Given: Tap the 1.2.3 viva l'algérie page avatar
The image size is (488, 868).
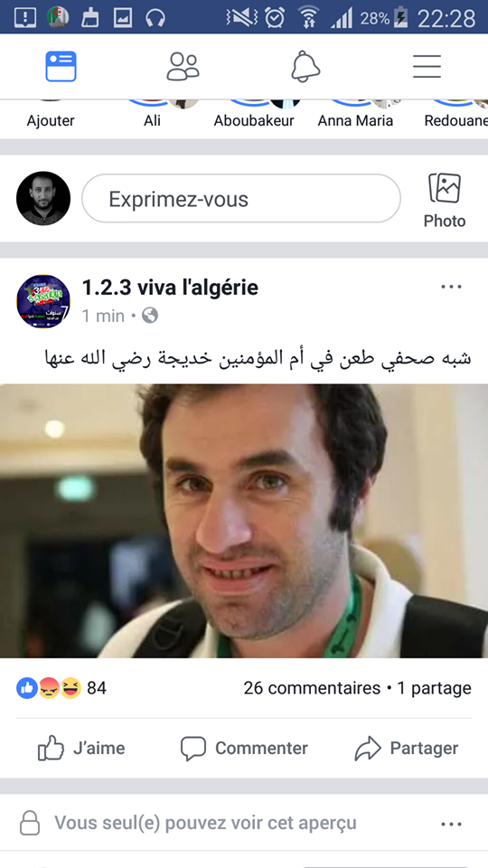Looking at the screenshot, I should [x=43, y=301].
